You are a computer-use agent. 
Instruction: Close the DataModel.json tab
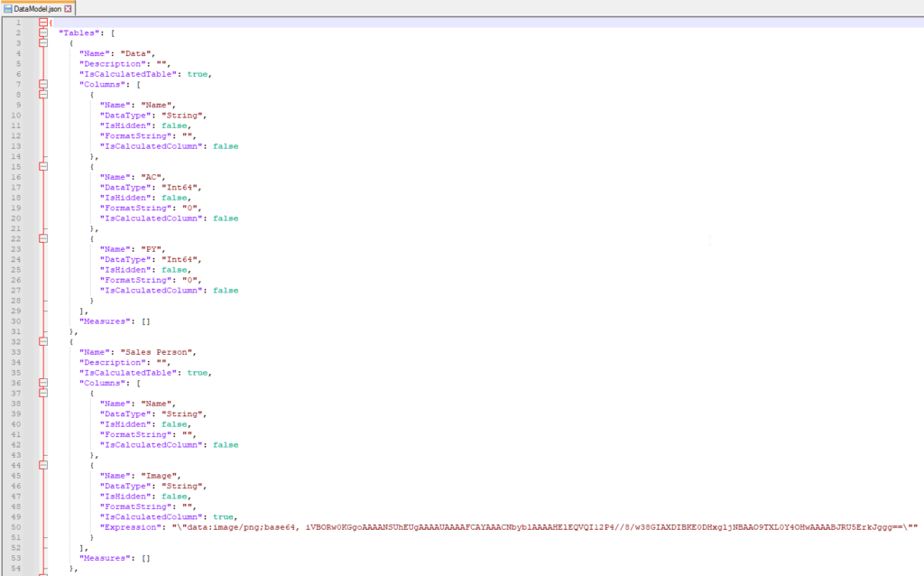tap(68, 8)
